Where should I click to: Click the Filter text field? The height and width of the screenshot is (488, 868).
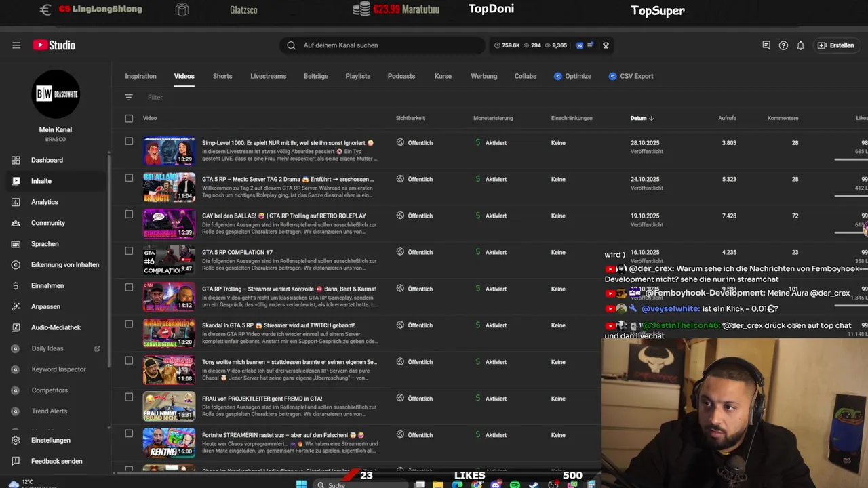tap(155, 97)
